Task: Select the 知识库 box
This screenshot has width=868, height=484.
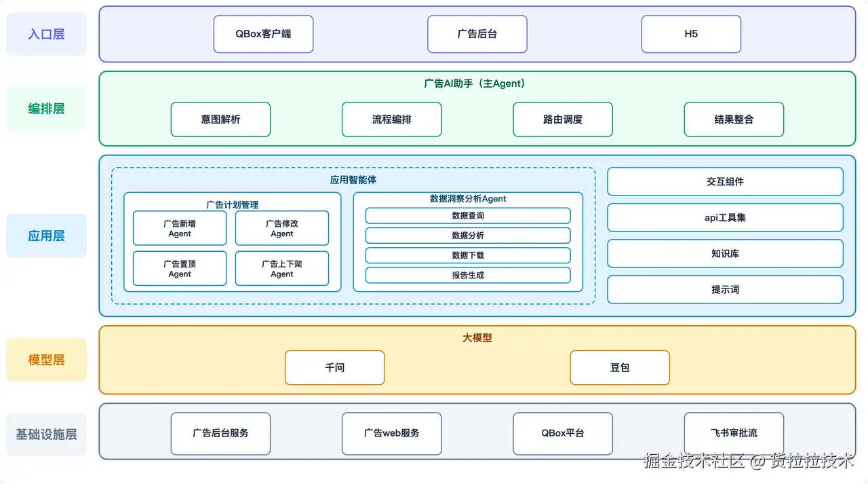Action: tap(725, 253)
